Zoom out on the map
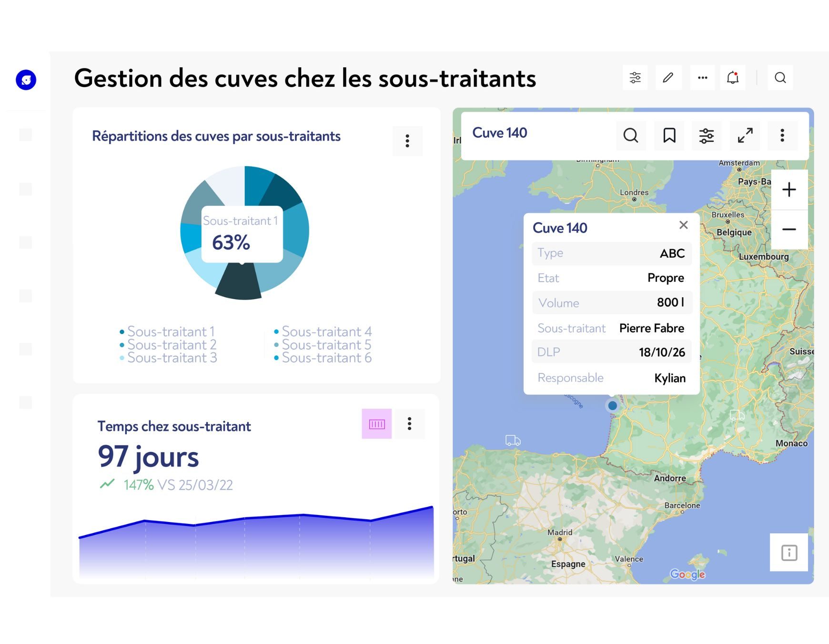The image size is (829, 644). click(x=789, y=230)
